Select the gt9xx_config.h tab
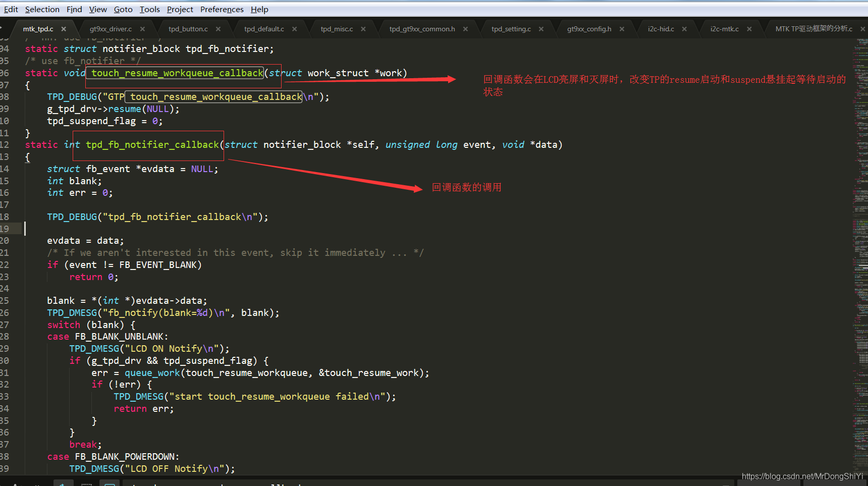The width and height of the screenshot is (868, 486). pos(589,29)
